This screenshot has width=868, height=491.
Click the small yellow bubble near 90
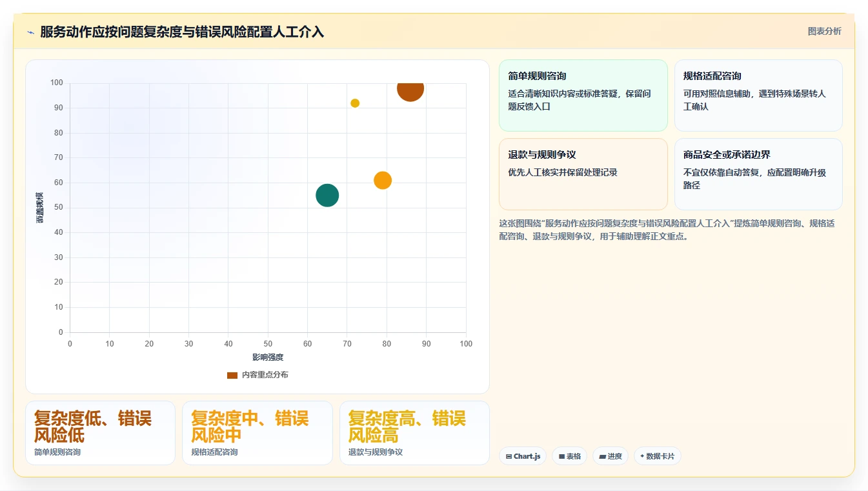[x=355, y=103]
